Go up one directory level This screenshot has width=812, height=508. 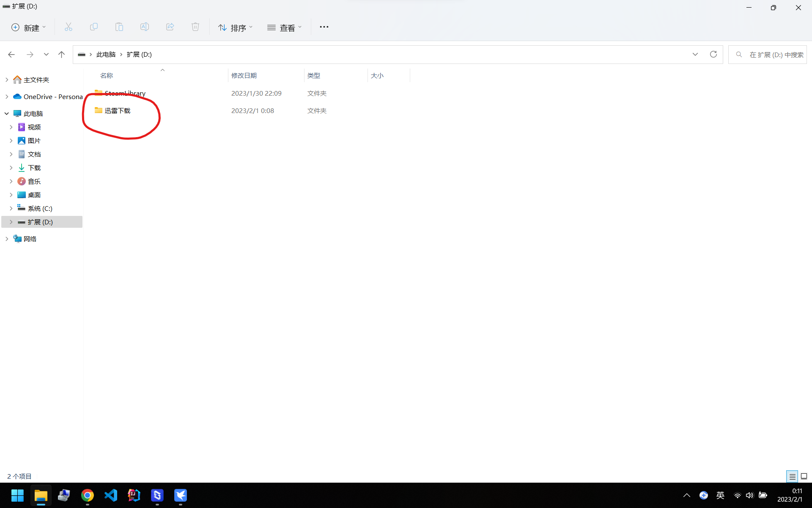coord(61,54)
